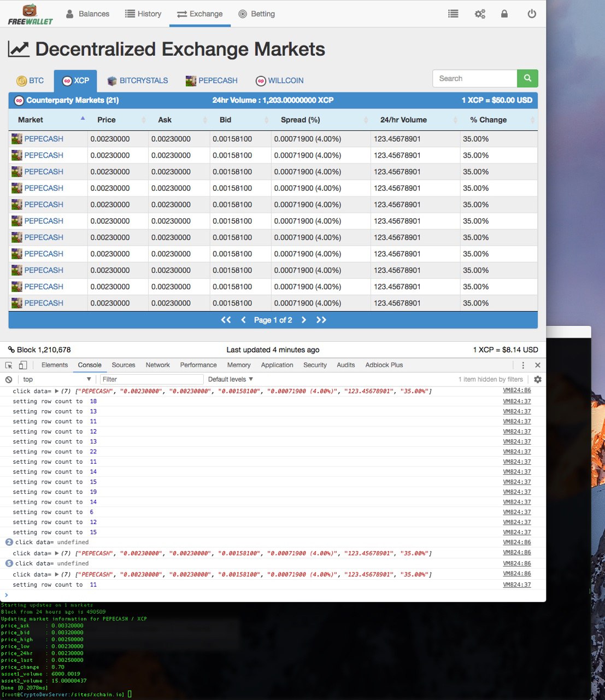Expand the first click data array
Viewport: 605px width, 700px height.
click(57, 391)
